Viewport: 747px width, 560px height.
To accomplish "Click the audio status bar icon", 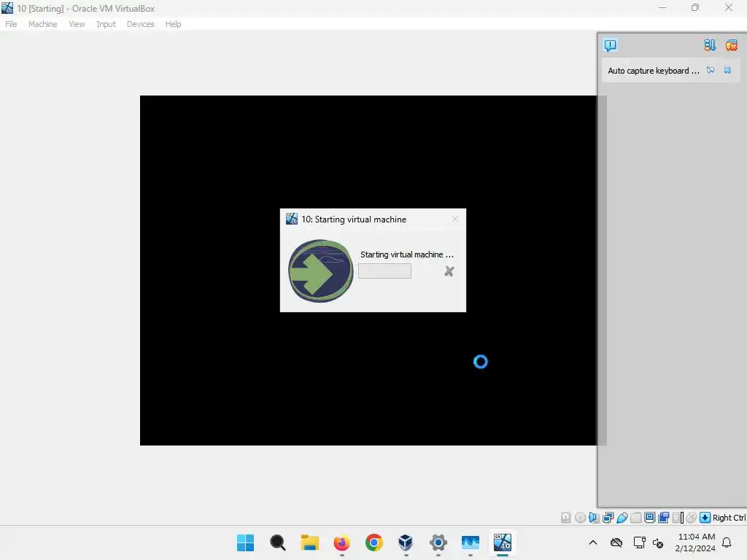I will point(594,518).
